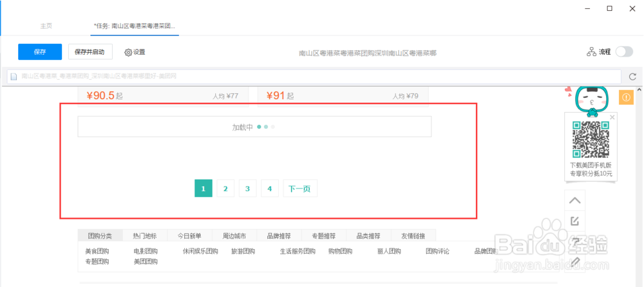Maximize the application window
Viewport: 644px width, 287px height.
pos(610,8)
